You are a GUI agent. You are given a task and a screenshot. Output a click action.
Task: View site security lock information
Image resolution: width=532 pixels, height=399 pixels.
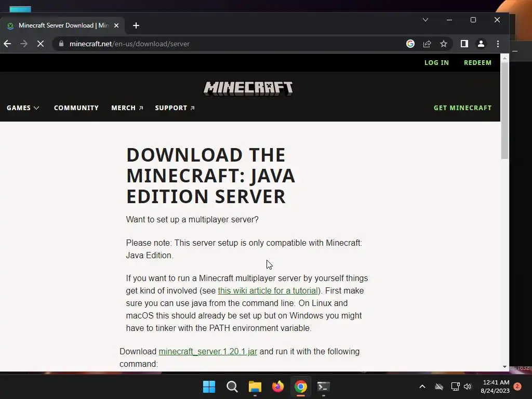(61, 44)
